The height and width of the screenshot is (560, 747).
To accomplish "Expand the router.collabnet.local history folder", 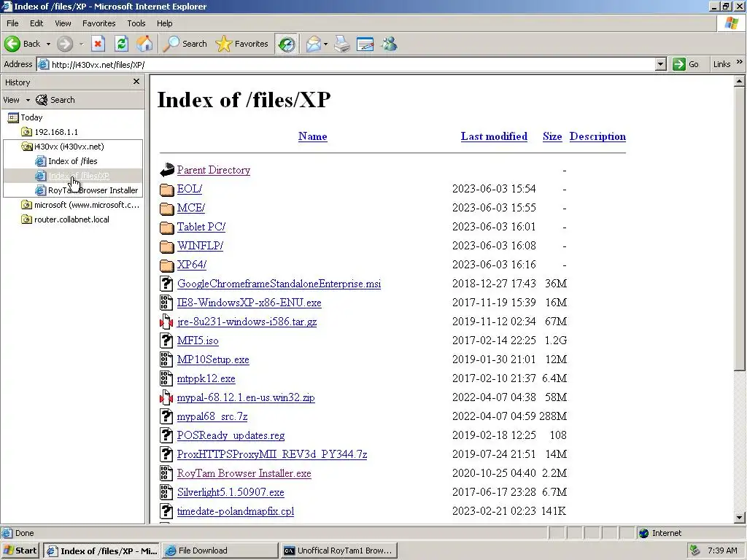I will pyautogui.click(x=65, y=219).
